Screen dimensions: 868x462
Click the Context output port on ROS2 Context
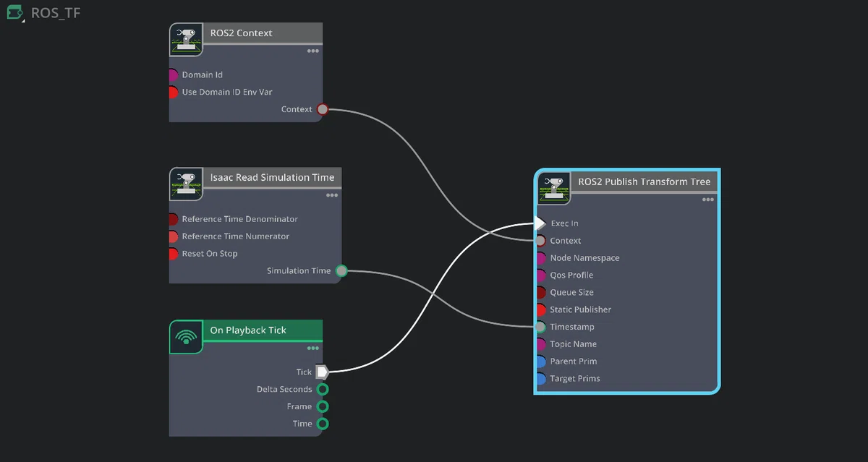323,109
